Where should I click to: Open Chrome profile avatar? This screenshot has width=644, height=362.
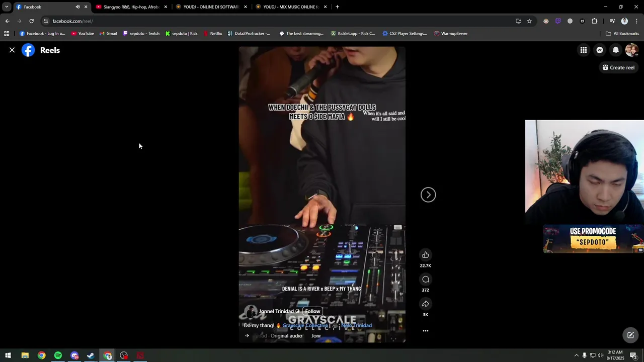[624, 21]
